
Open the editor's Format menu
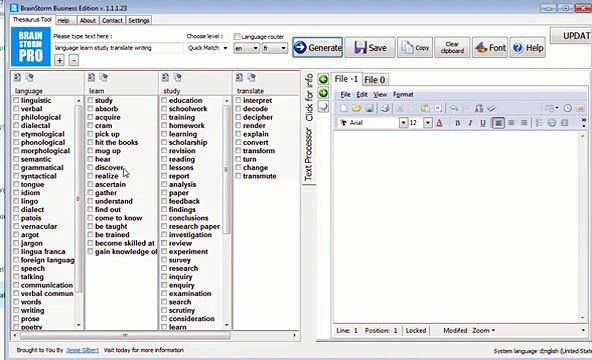[403, 95]
